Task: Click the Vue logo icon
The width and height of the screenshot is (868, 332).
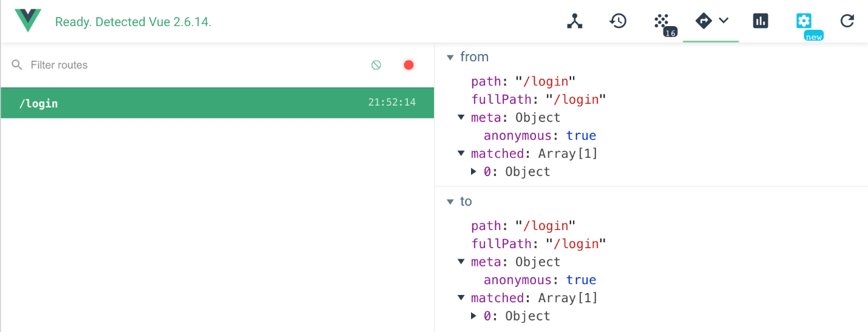Action: tap(29, 21)
